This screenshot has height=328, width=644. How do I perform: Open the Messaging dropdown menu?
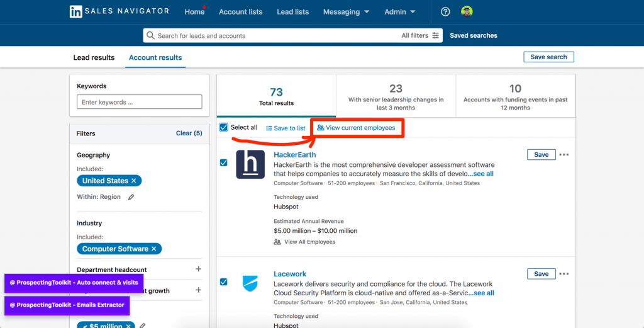(346, 12)
